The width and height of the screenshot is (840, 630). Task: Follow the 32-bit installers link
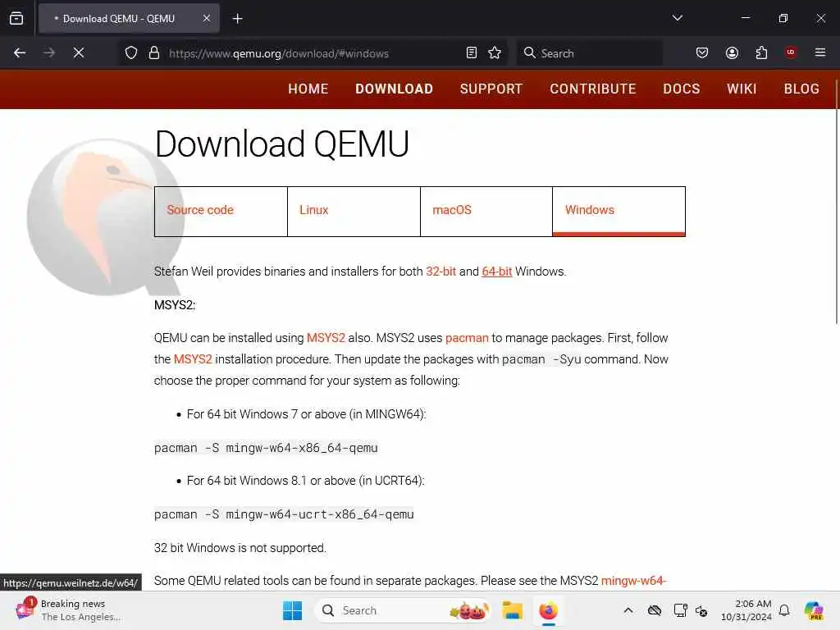click(441, 272)
